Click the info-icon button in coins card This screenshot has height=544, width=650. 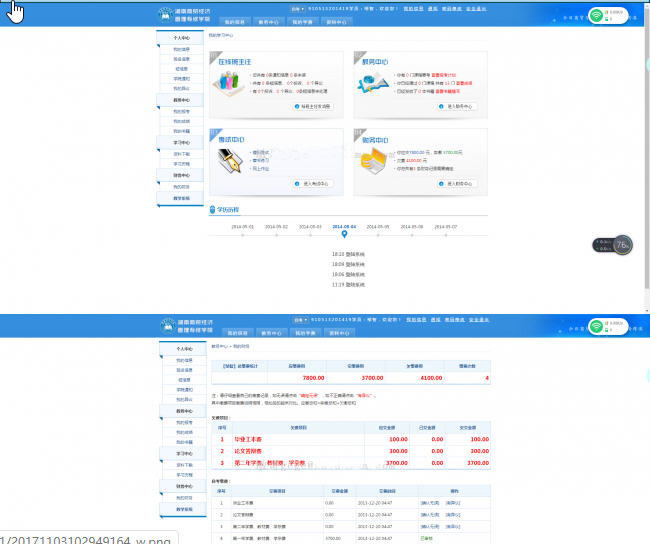tap(456, 184)
